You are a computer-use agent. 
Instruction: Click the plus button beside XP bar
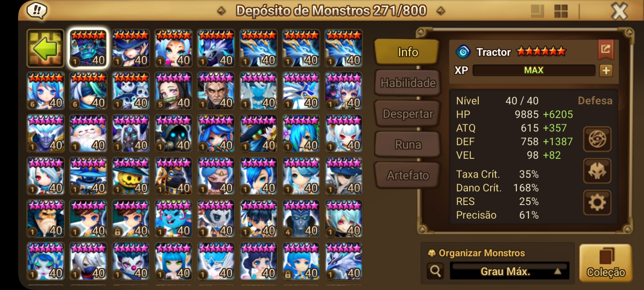[x=606, y=70]
